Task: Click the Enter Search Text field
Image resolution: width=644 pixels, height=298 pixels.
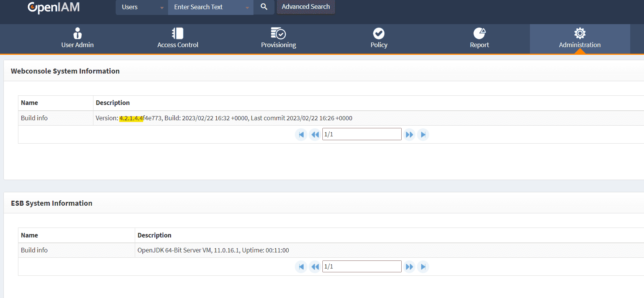Action: coord(207,7)
